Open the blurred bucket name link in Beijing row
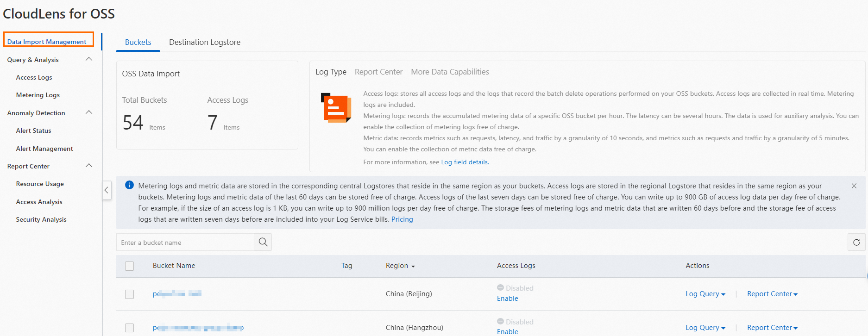 [x=177, y=293]
